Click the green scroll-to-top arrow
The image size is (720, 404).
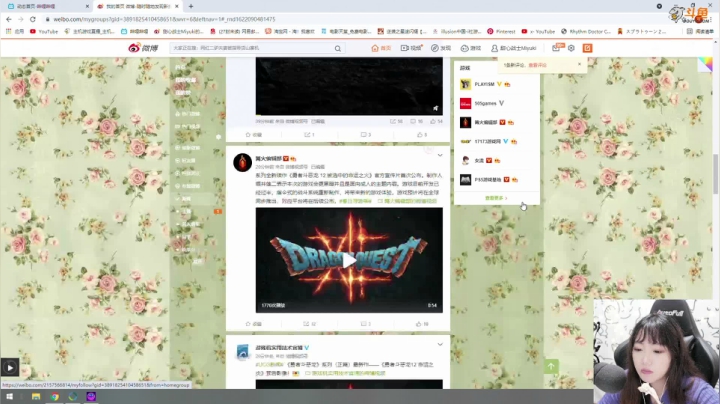551,366
